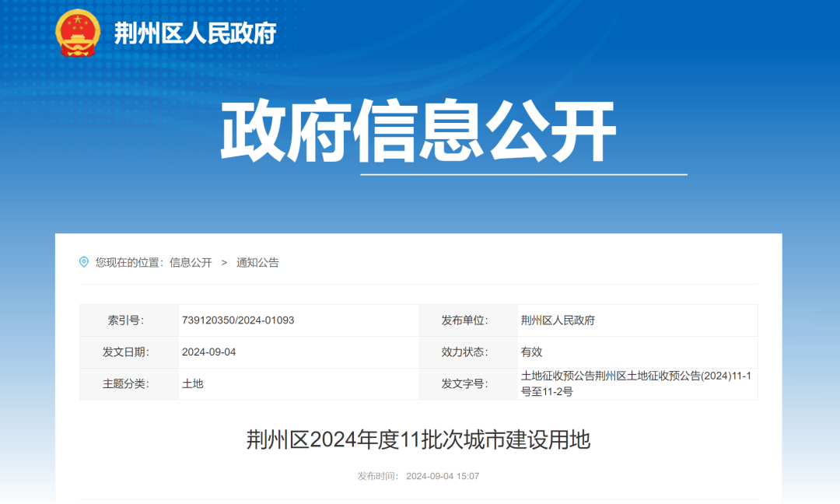Click the 您现在的位置 label

click(x=129, y=263)
